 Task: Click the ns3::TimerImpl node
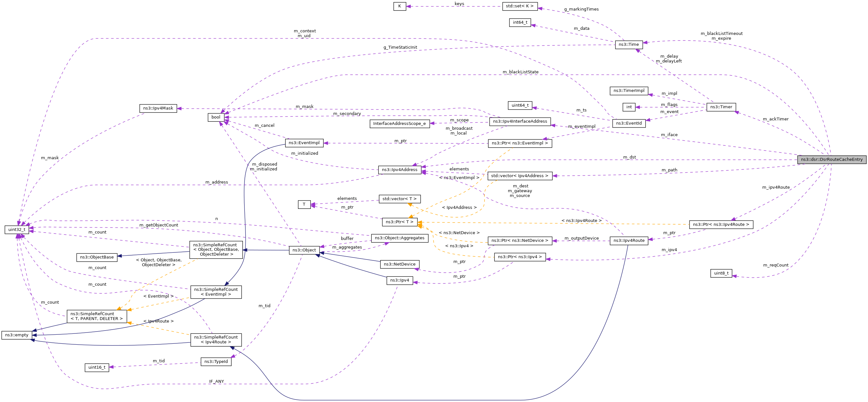tap(629, 91)
